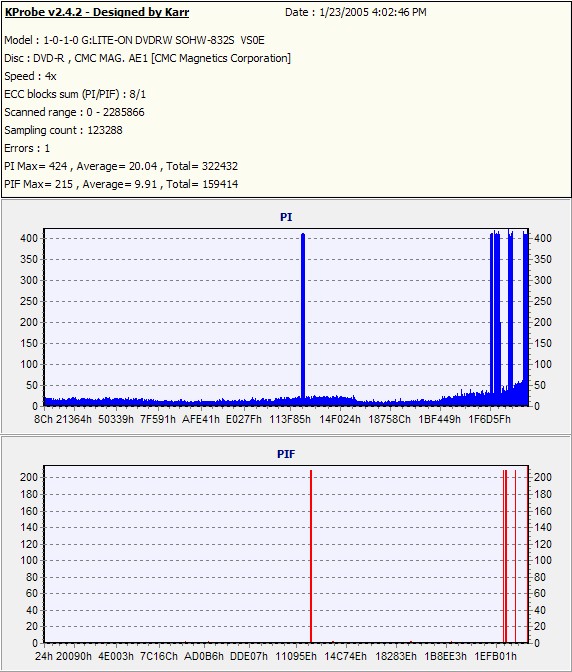The height and width of the screenshot is (672, 572).
Task: Click the Date 1/23/2005 timestamp text
Action: click(356, 12)
